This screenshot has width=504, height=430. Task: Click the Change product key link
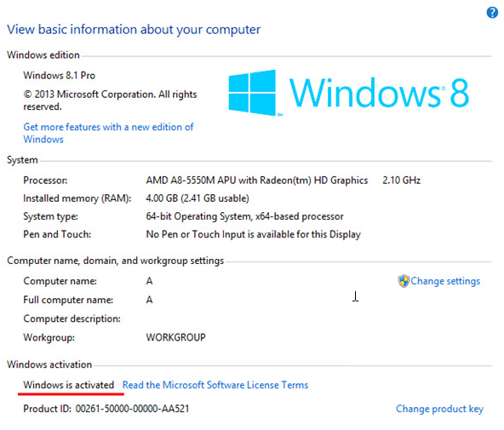click(439, 409)
